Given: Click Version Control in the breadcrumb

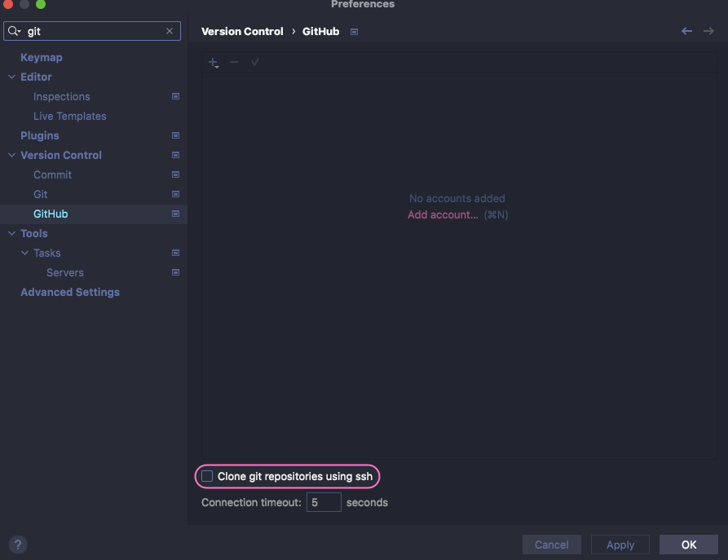Looking at the screenshot, I should point(242,32).
